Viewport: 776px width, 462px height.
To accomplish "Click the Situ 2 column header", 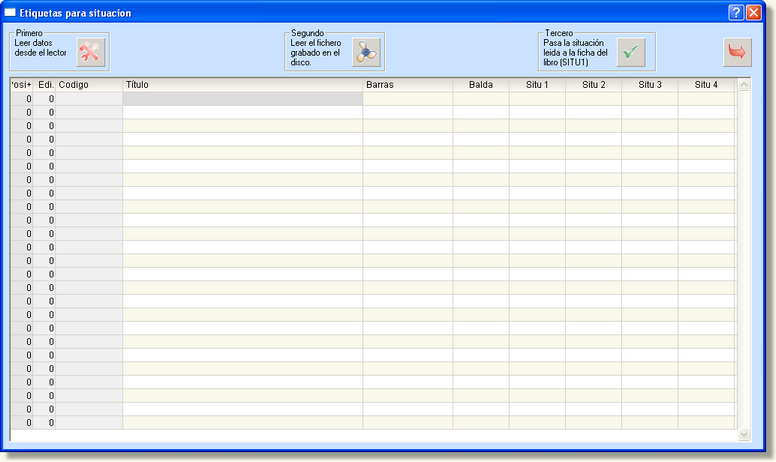I will pos(593,85).
